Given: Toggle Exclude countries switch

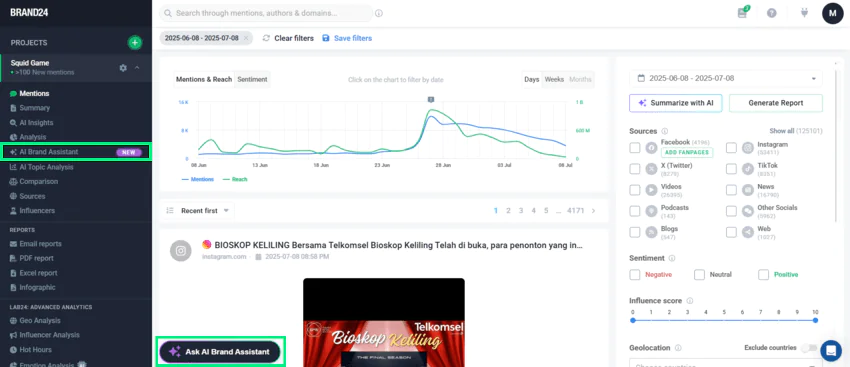Looking at the screenshot, I should pyautogui.click(x=809, y=348).
